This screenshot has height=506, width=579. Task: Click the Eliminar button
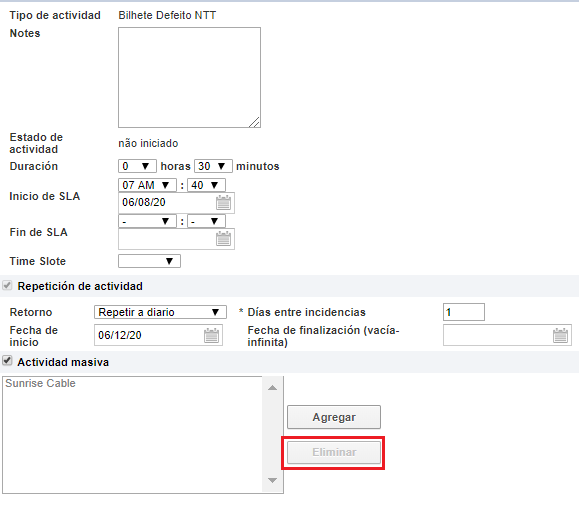(334, 452)
